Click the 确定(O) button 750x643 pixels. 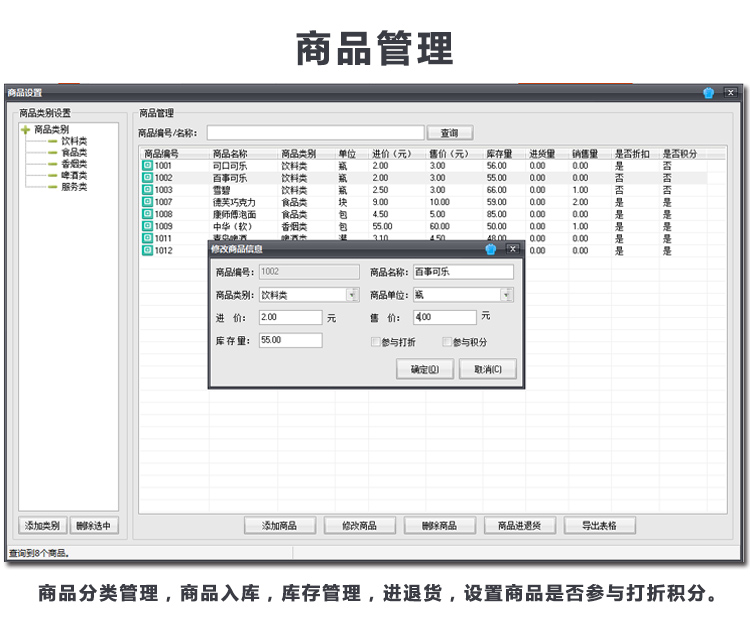(425, 369)
